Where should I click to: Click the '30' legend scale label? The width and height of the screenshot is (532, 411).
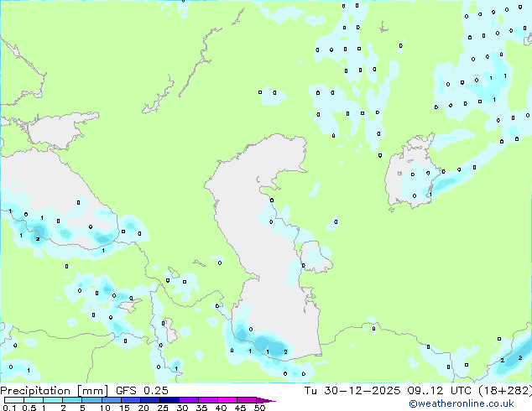tap(182, 408)
